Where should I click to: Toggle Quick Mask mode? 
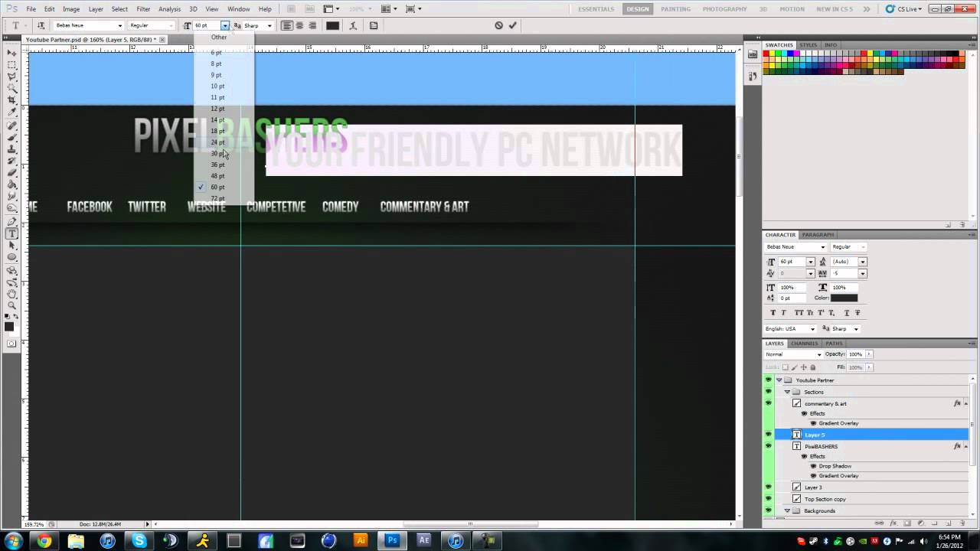pos(12,344)
